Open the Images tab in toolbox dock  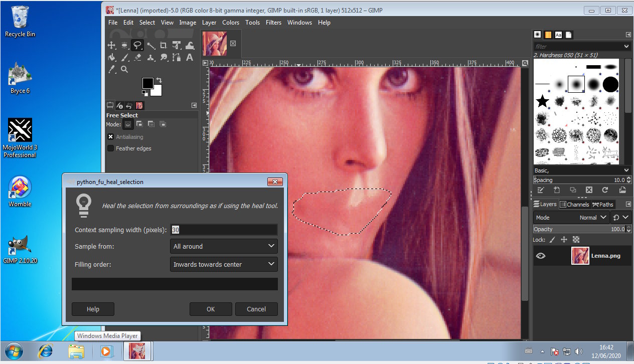(x=139, y=105)
